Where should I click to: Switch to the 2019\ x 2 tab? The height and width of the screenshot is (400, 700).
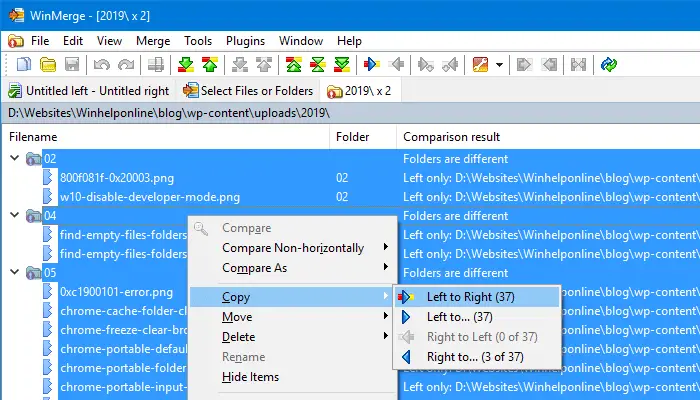click(360, 91)
